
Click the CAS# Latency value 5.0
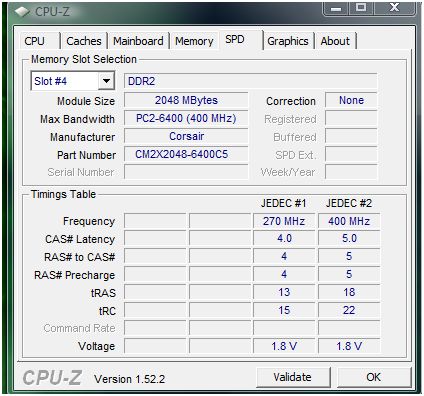[x=349, y=239]
